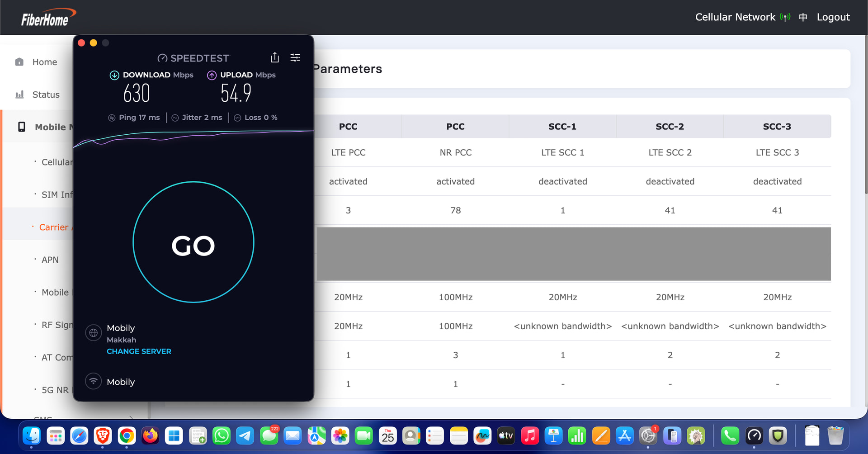Select APN in the sidebar
Image resolution: width=868 pixels, height=454 pixels.
click(50, 260)
